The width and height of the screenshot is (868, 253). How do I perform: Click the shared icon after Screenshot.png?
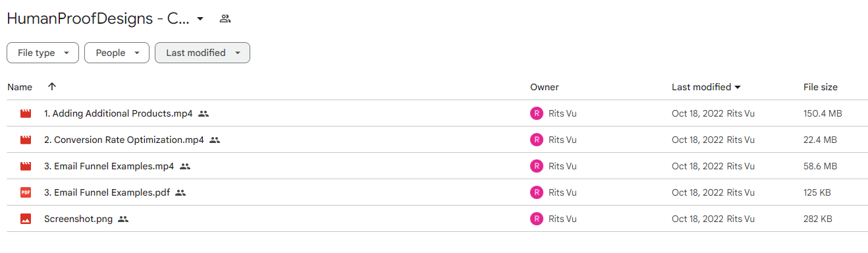click(x=123, y=219)
